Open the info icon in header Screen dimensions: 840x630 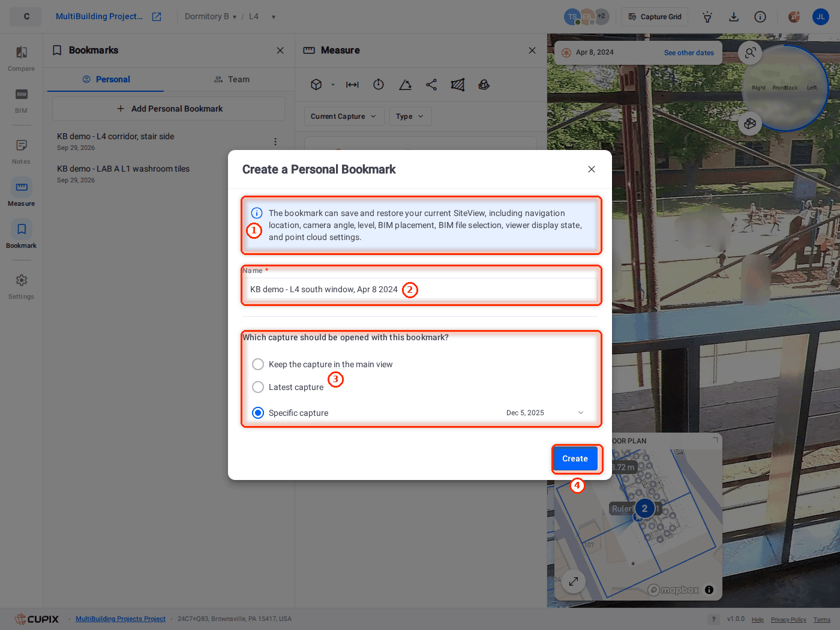coord(760,17)
